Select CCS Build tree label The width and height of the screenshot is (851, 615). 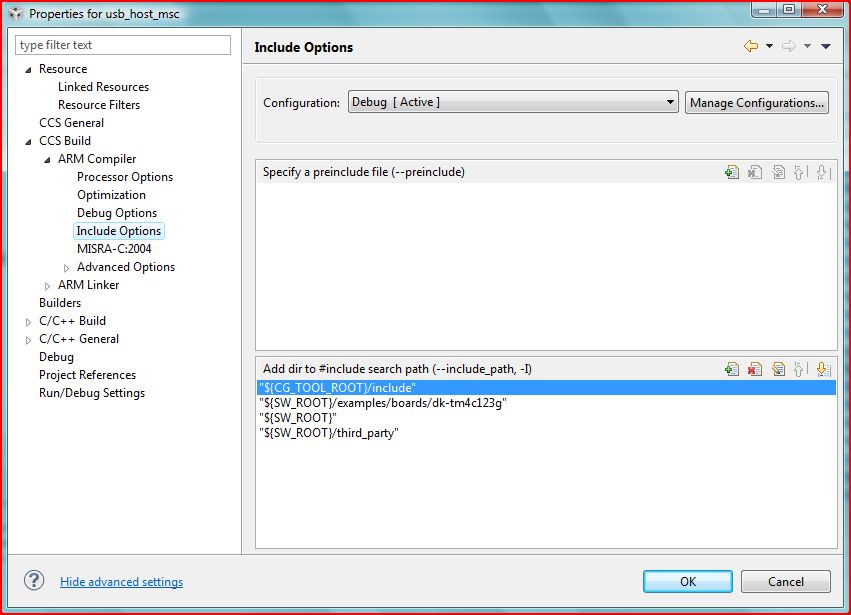(x=65, y=141)
